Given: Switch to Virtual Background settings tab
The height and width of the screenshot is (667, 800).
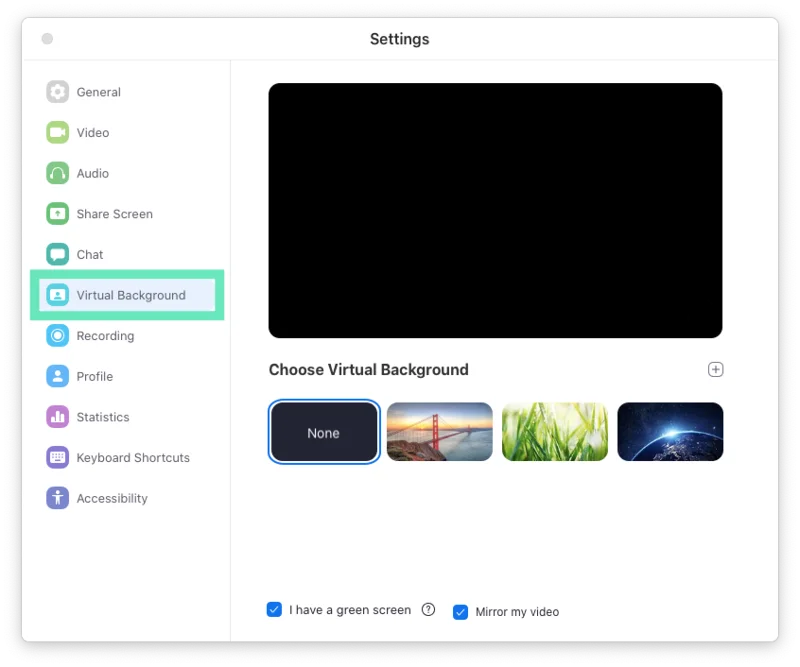Looking at the screenshot, I should point(130,296).
